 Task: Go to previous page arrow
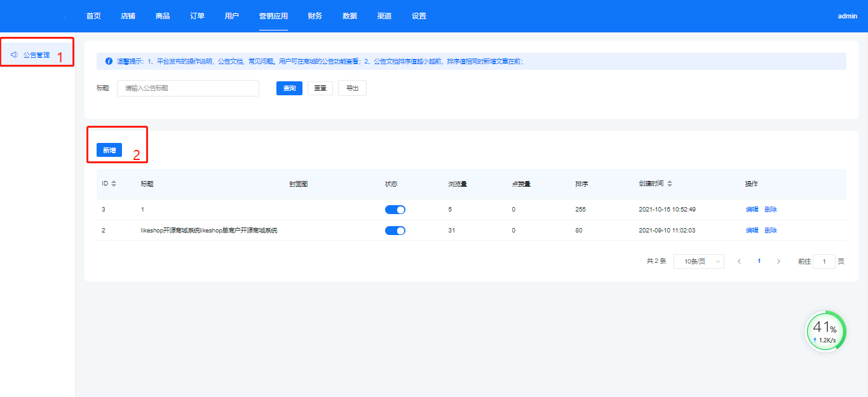(x=739, y=261)
